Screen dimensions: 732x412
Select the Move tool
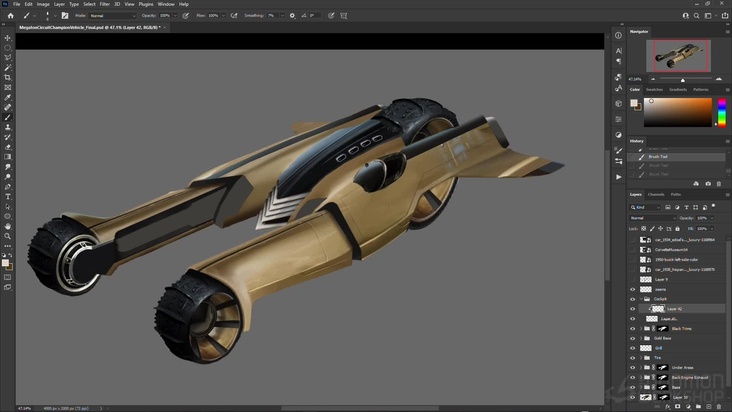[7, 38]
